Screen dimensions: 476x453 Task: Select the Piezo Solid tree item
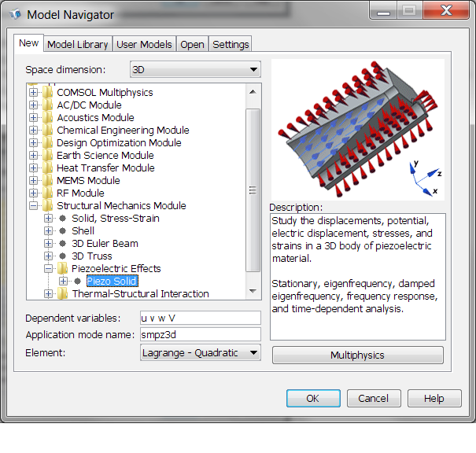[x=112, y=282]
